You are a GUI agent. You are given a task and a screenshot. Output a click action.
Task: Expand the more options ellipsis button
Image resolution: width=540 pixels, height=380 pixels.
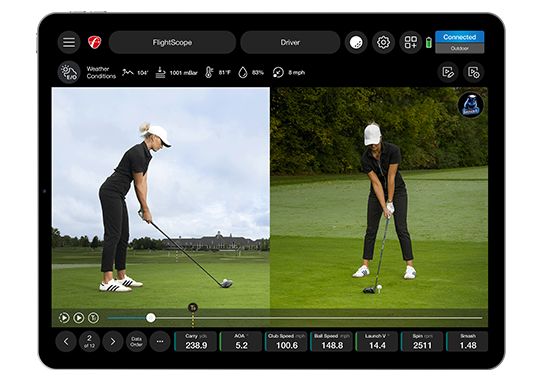(160, 341)
